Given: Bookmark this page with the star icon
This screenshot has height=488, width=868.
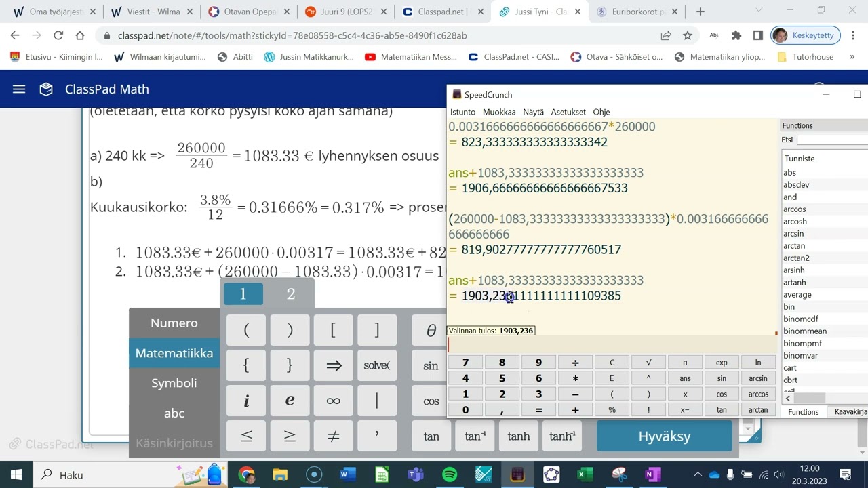Looking at the screenshot, I should pyautogui.click(x=688, y=35).
